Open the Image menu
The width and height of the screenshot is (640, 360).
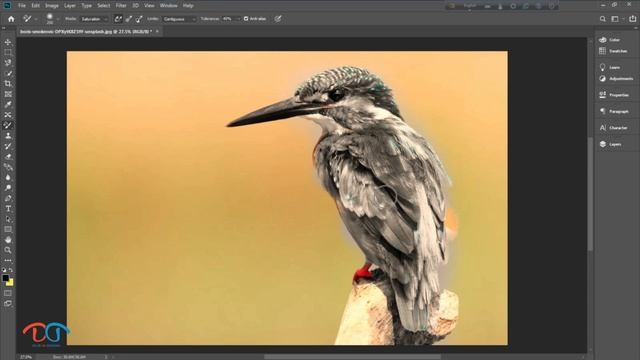(x=52, y=6)
